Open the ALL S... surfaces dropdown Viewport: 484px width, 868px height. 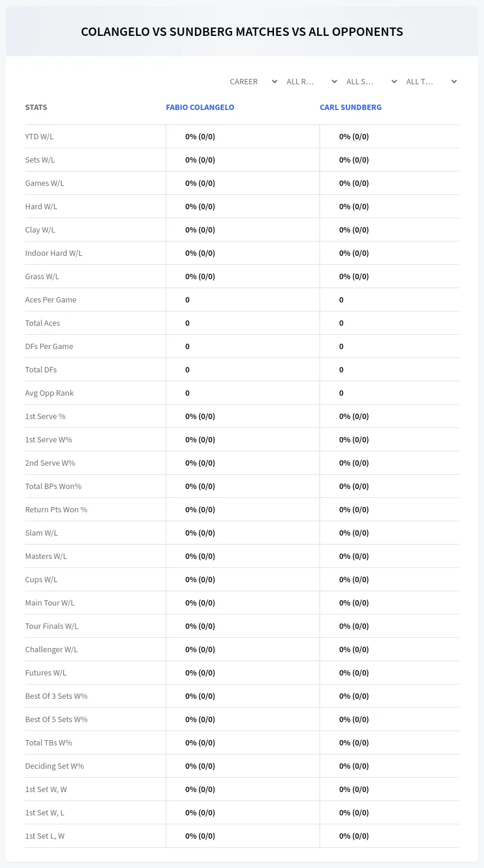click(x=372, y=81)
